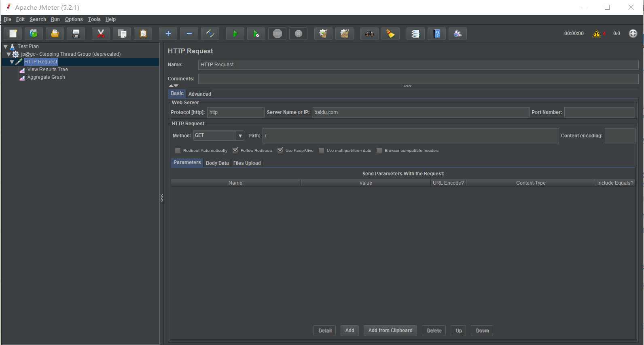
Task: Collapse all nodes with minus icon
Action: pyautogui.click(x=189, y=34)
